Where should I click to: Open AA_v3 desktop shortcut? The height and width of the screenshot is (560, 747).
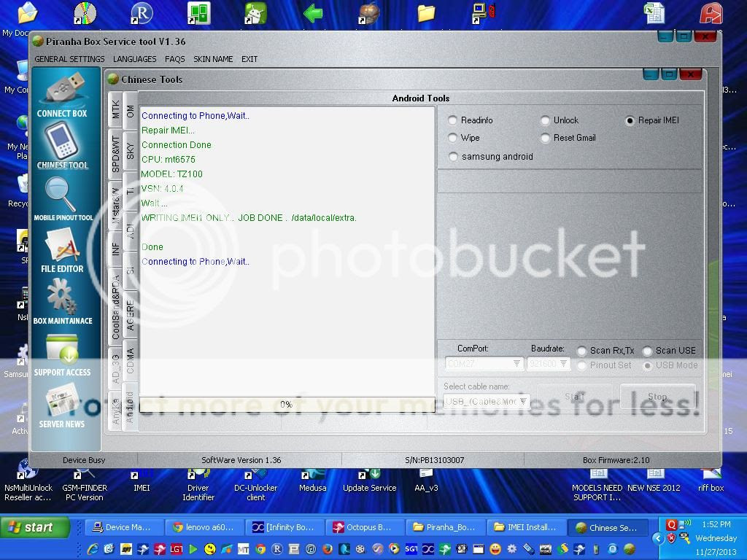pyautogui.click(x=426, y=481)
